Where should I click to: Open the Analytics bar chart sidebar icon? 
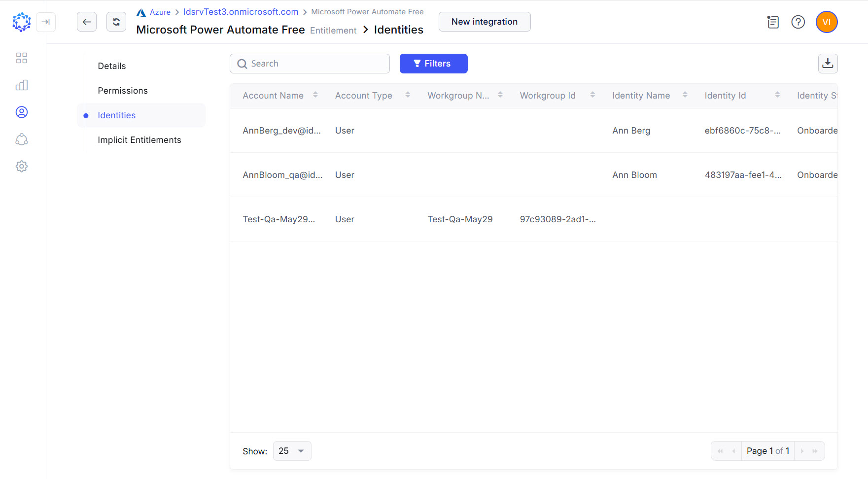(22, 85)
